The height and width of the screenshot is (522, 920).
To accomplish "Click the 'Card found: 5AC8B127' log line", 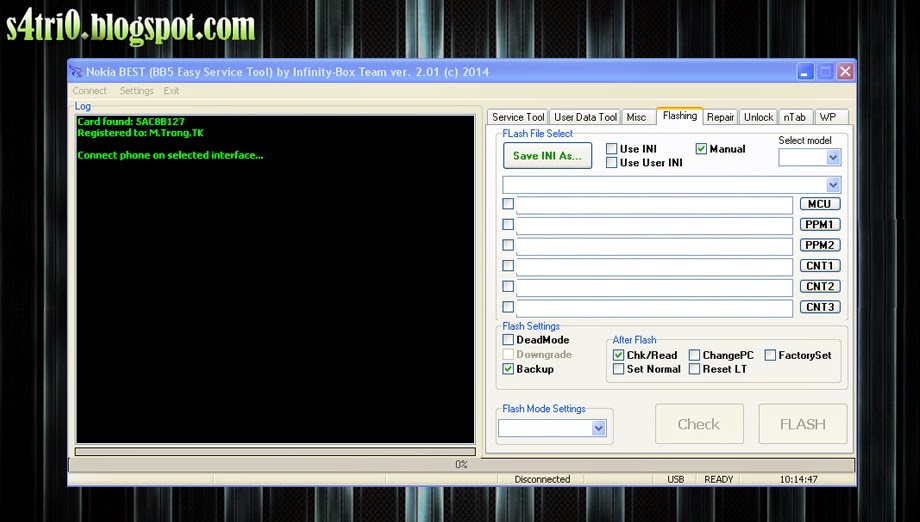I will click(x=131, y=121).
